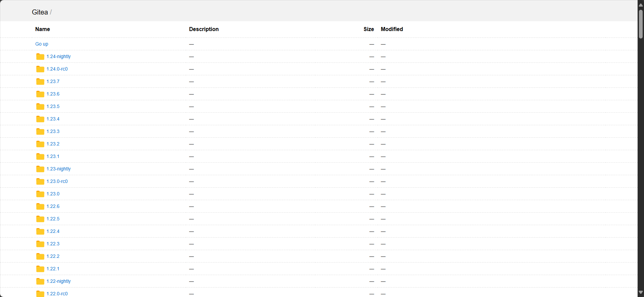Image resolution: width=644 pixels, height=297 pixels.
Task: Click the 1.22.0-rc0 folder icon
Action: (40, 294)
